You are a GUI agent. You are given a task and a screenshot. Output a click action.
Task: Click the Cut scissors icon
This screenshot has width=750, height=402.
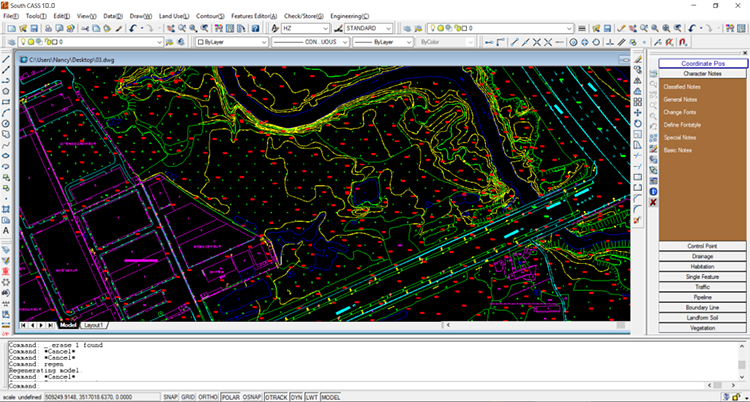click(85, 28)
